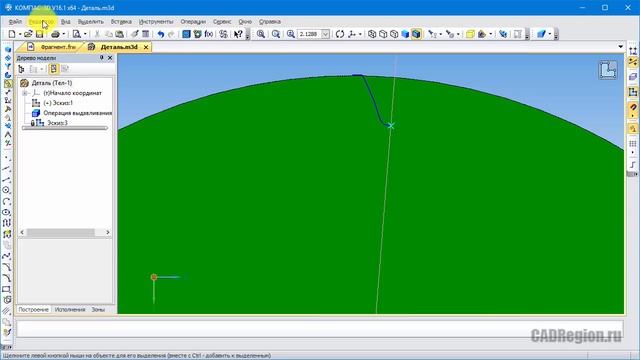Open the Справка menu
This screenshot has height=360, width=640.
tap(270, 22)
